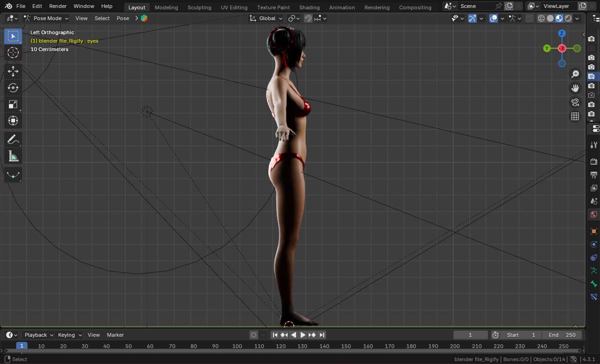This screenshot has height=364, width=600.
Task: Click the Marker button in timeline
Action: (115, 335)
